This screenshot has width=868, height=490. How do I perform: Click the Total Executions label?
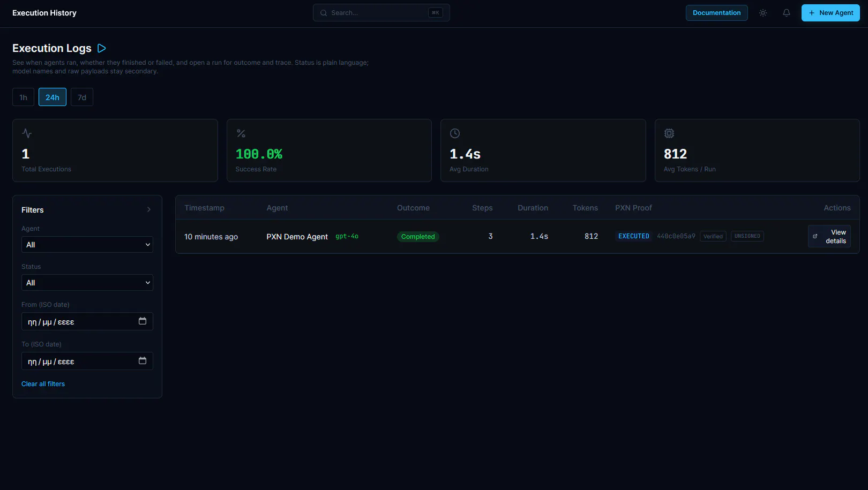click(46, 169)
